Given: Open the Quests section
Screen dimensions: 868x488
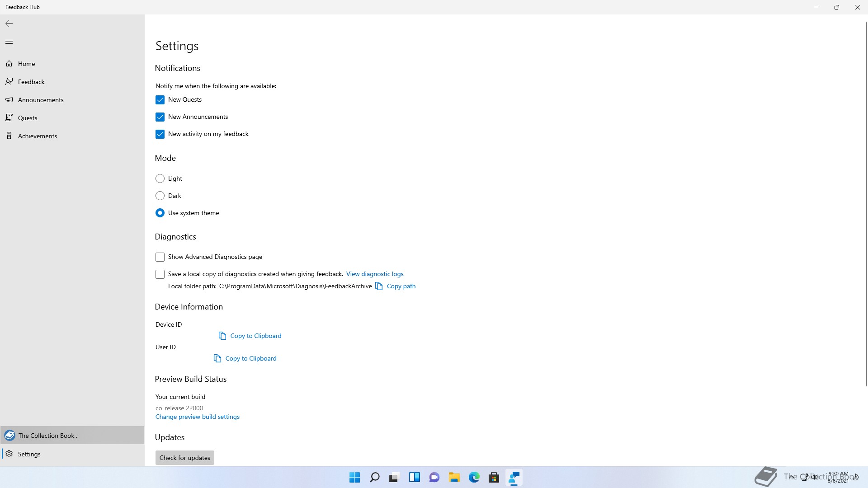Looking at the screenshot, I should pos(72,118).
